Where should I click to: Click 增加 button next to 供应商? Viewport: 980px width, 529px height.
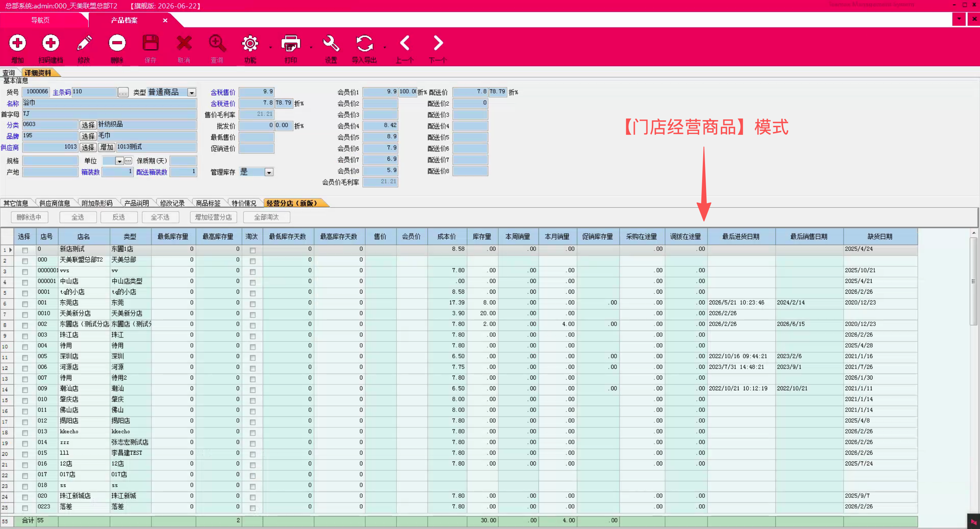click(107, 147)
